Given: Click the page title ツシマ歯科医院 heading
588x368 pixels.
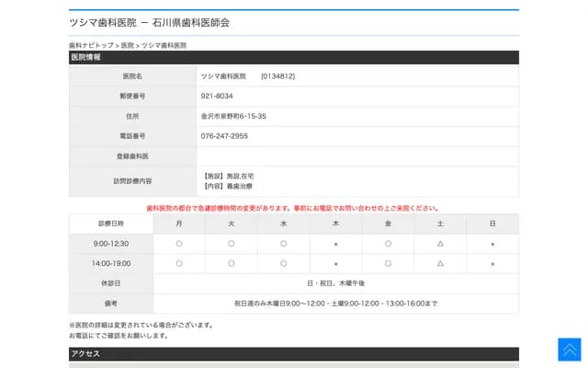Looking at the screenshot, I should pos(149,22).
